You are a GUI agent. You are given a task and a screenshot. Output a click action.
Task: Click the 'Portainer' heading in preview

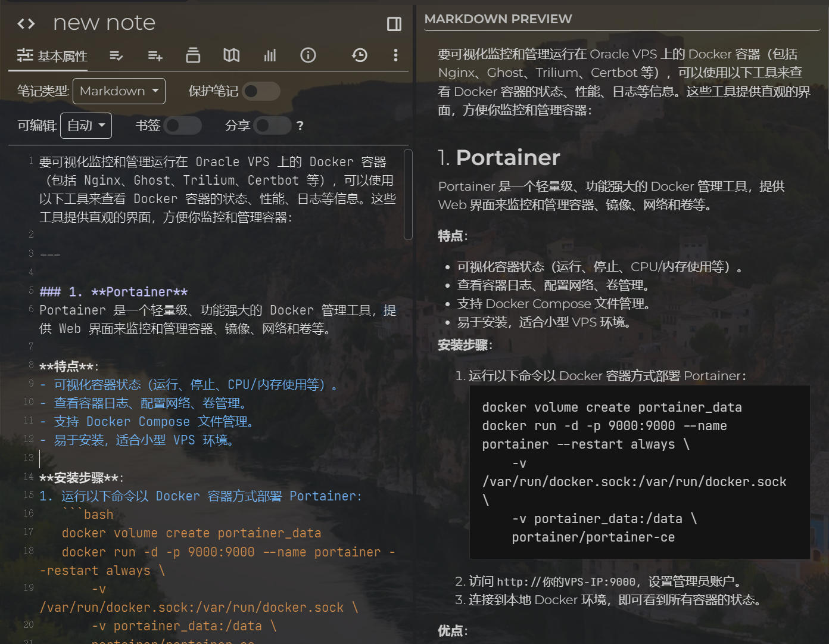508,157
